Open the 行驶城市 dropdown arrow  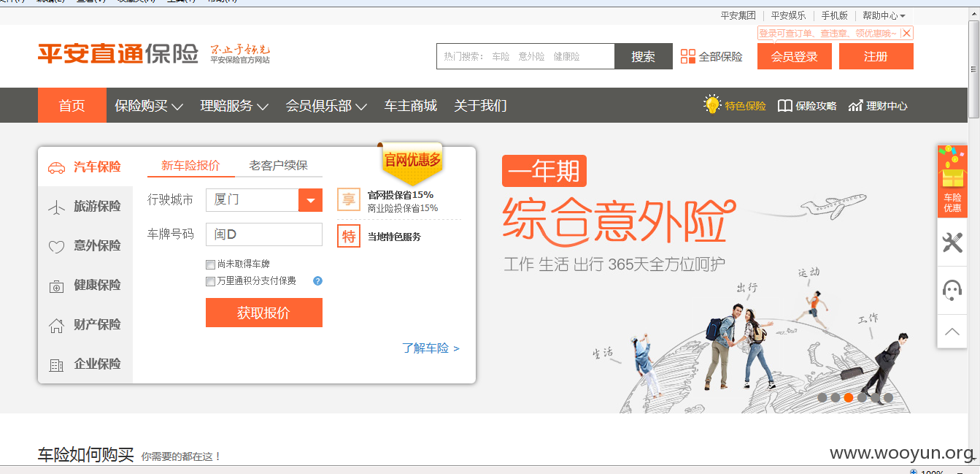pyautogui.click(x=311, y=200)
